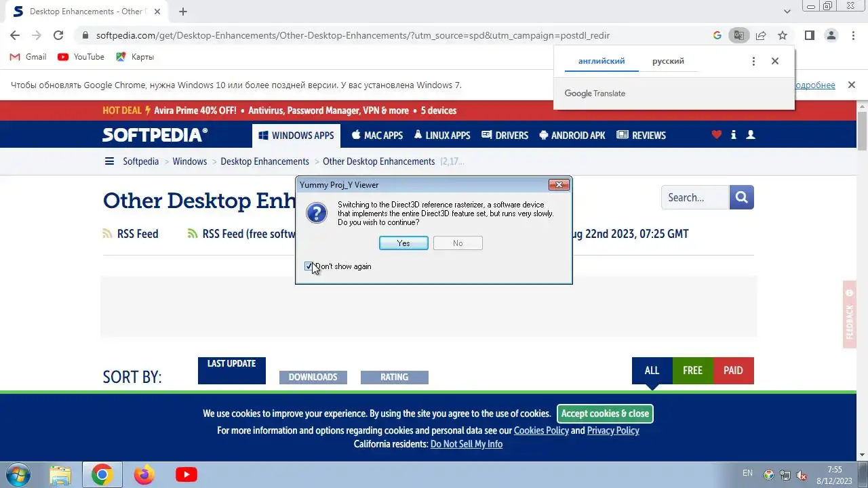This screenshot has height=488, width=868.
Task: Open the Windows Start button
Action: click(17, 474)
